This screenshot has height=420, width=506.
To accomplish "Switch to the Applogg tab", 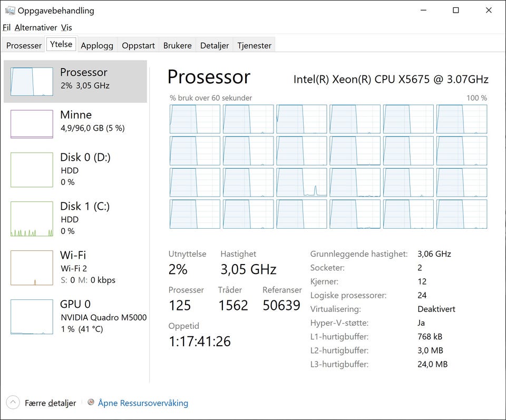I will [97, 45].
